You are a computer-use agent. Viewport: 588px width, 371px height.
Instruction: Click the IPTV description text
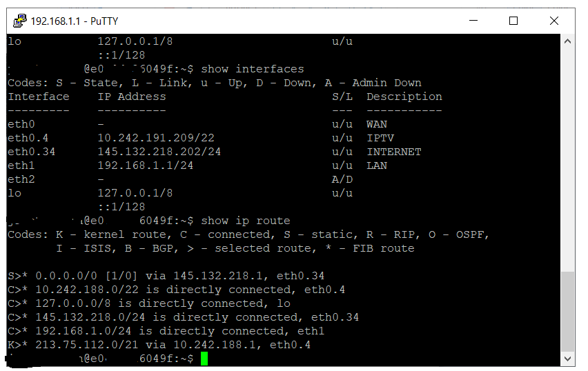coord(380,138)
